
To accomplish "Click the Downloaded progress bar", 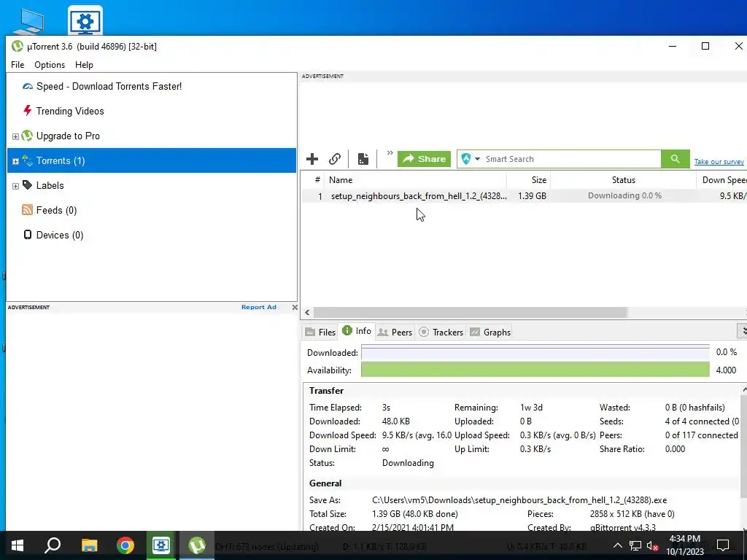I will coord(535,352).
